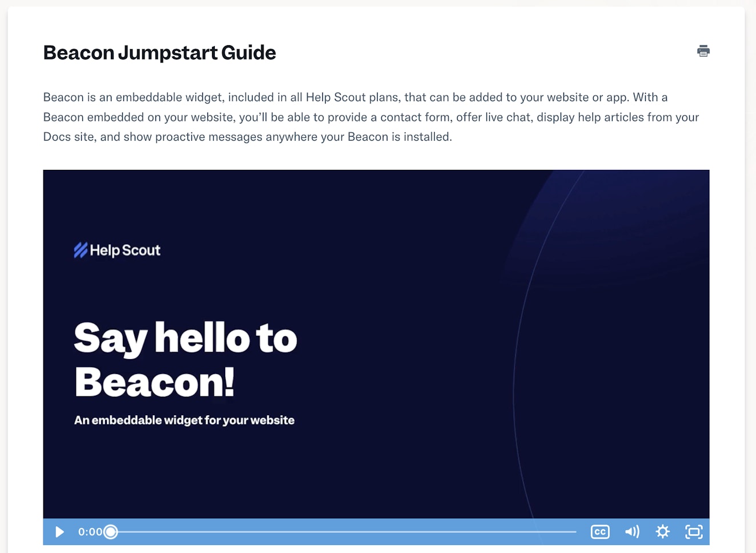Enter fullscreen mode for the video
This screenshot has height=553, width=756.
click(693, 532)
